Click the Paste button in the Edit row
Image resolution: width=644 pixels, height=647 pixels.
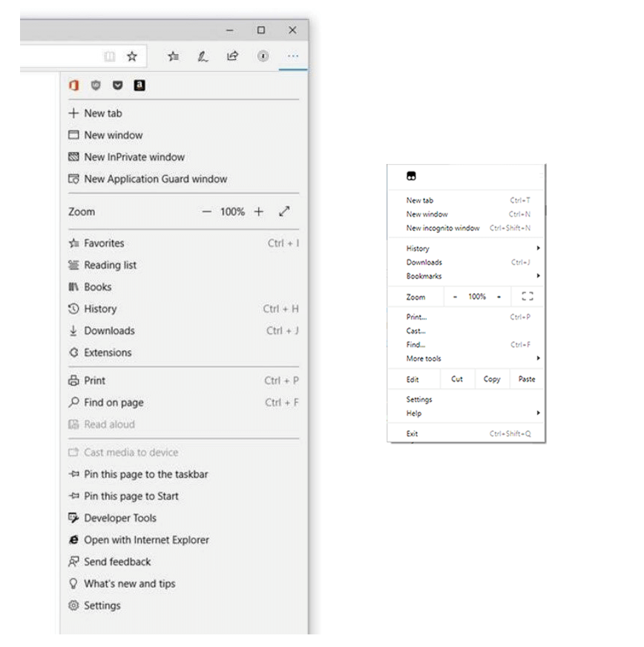527,379
